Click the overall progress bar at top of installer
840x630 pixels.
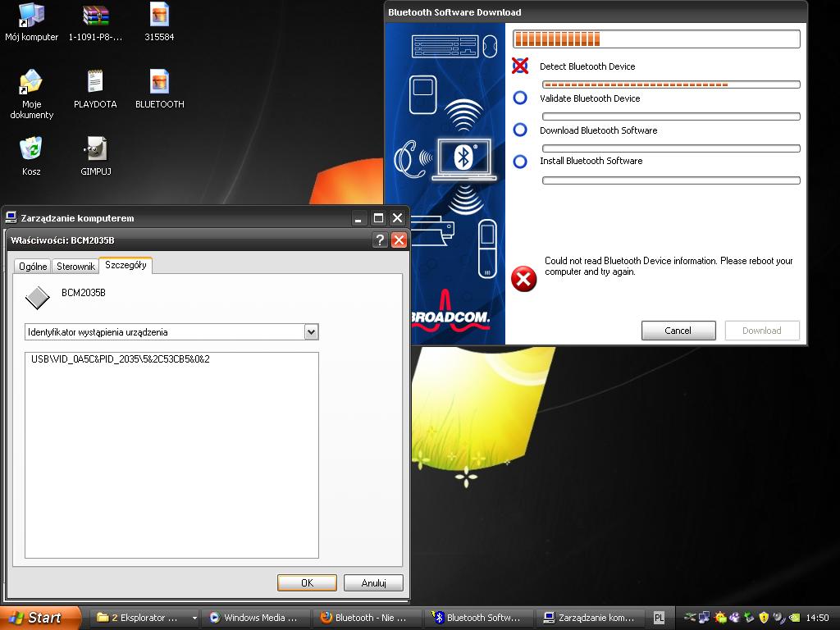point(656,39)
